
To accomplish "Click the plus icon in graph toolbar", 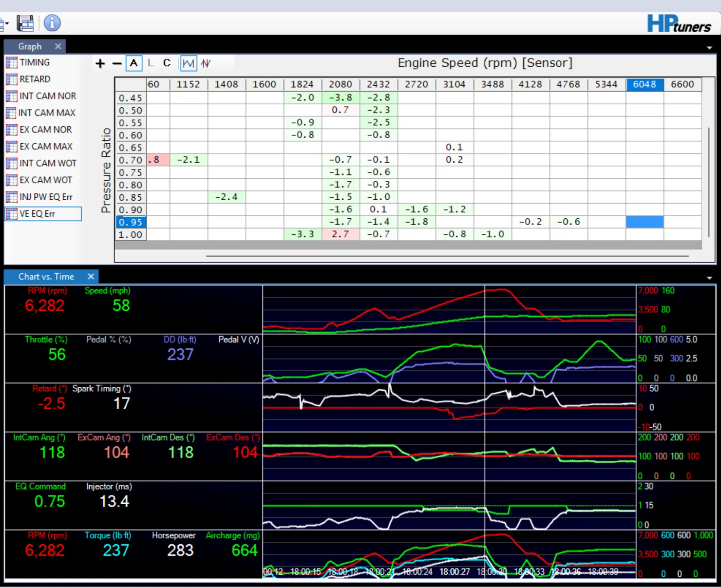I will pos(100,63).
